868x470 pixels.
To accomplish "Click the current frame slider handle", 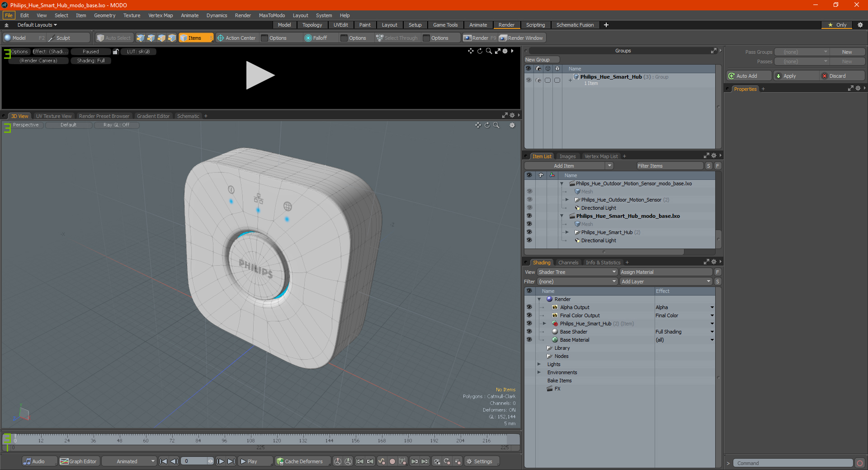I will point(210,461).
